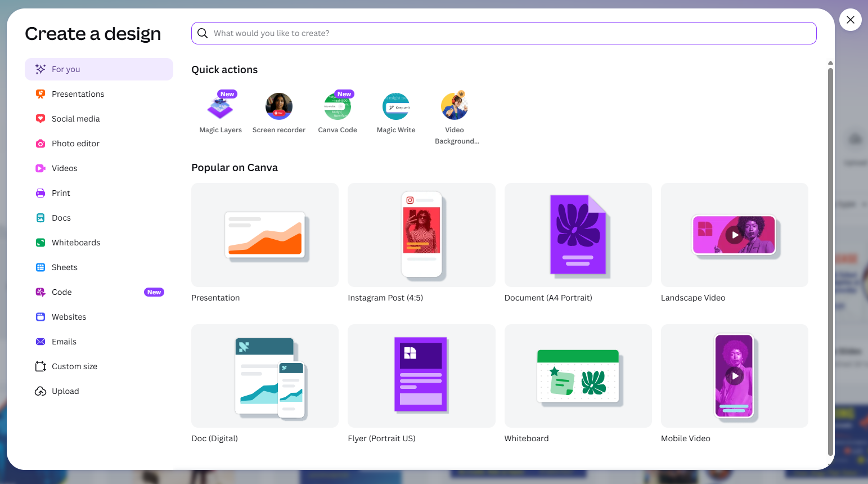This screenshot has width=868, height=484.
Task: Click the For you sparkle icon
Action: [x=41, y=69]
